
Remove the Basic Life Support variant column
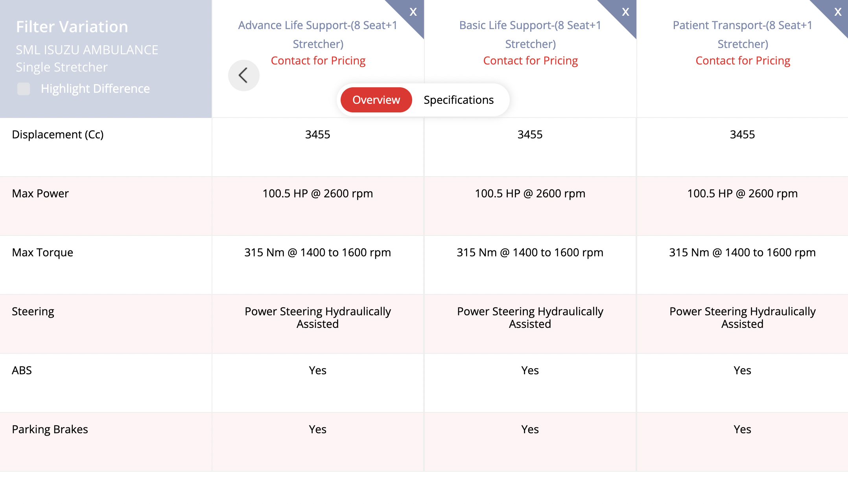point(625,12)
